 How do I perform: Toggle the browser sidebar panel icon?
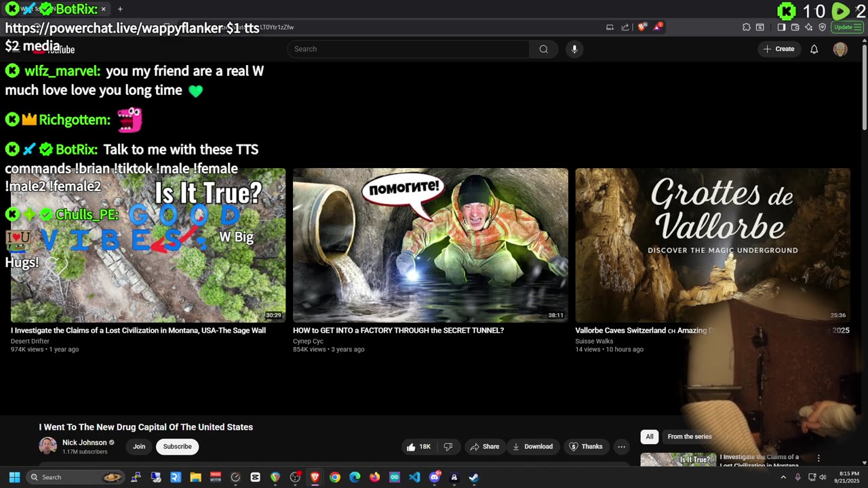coord(781,27)
